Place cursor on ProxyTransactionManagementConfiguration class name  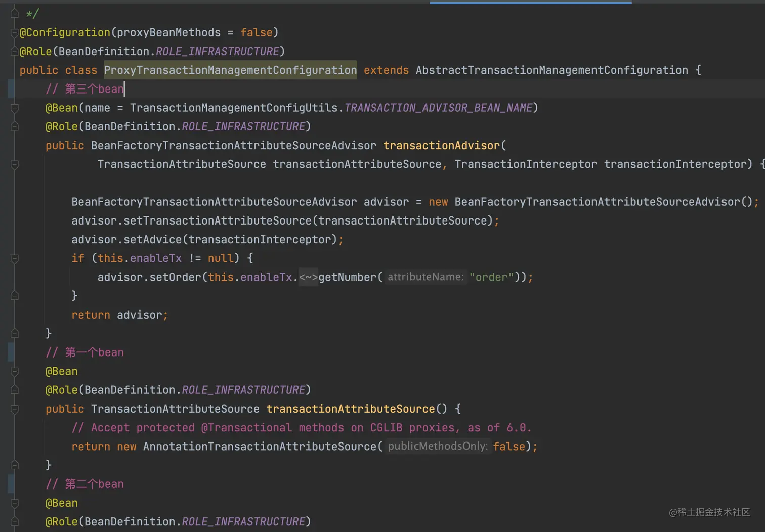(x=230, y=70)
